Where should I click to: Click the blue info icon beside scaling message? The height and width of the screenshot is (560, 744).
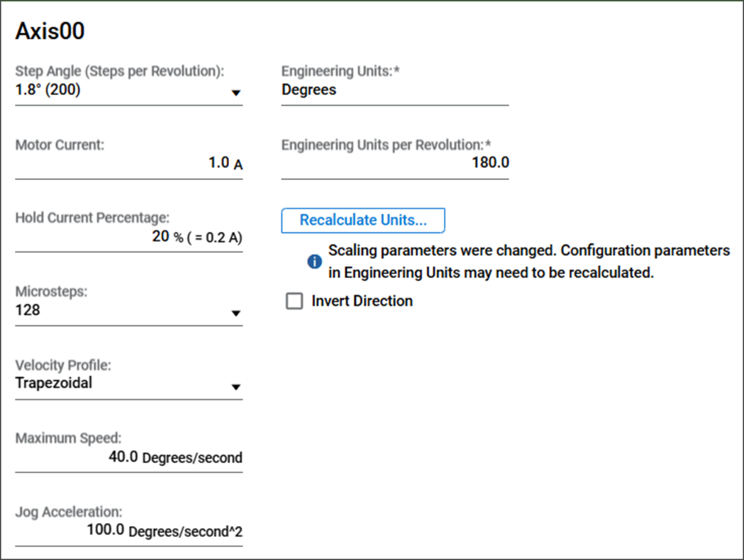(315, 262)
